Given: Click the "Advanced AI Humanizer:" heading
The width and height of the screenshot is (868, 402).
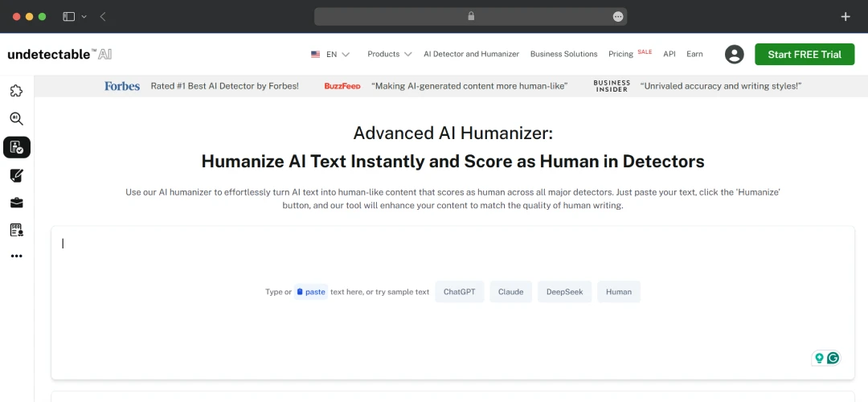Looking at the screenshot, I should [x=452, y=133].
